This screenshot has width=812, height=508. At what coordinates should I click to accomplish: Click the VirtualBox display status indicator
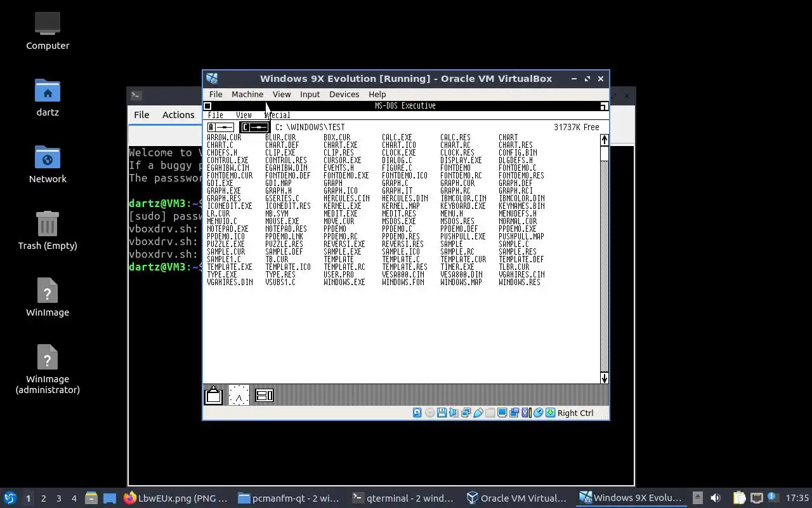click(x=502, y=413)
